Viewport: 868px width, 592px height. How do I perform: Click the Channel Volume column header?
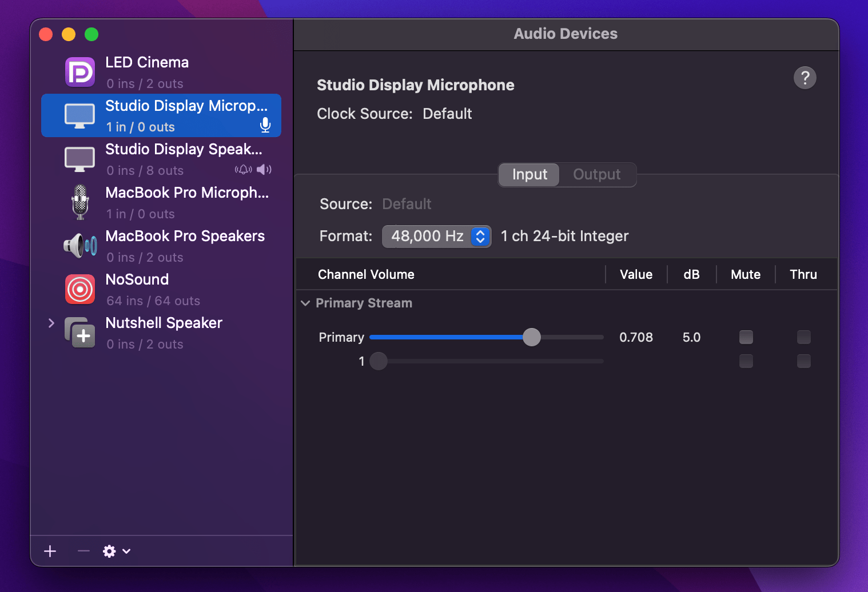click(x=366, y=274)
